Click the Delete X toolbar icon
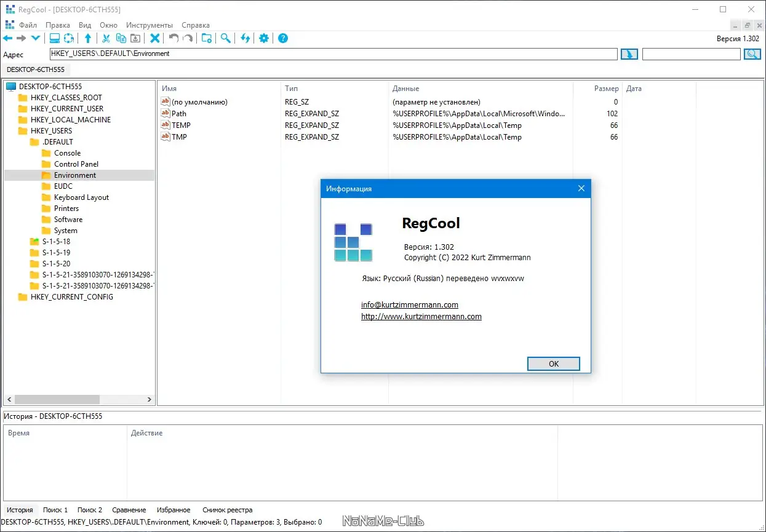The height and width of the screenshot is (532, 766). 155,38
